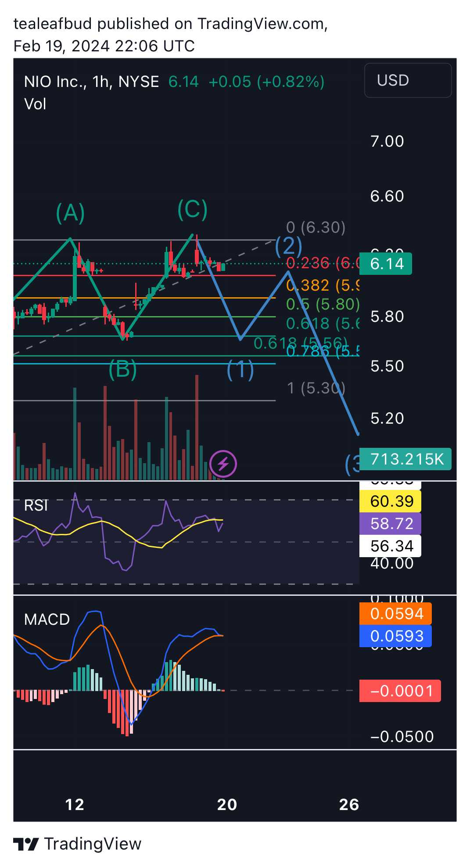
Task: Click the 7.00 price axis label
Action: click(387, 141)
